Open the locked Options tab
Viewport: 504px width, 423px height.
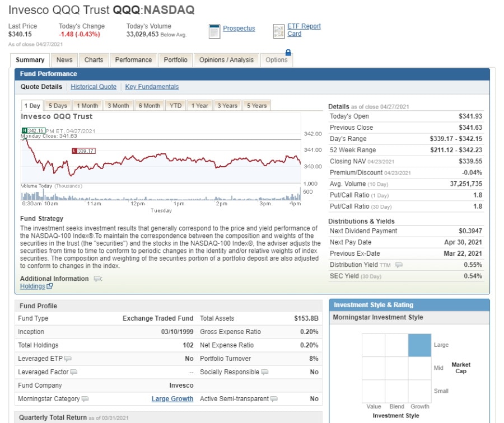click(x=277, y=60)
